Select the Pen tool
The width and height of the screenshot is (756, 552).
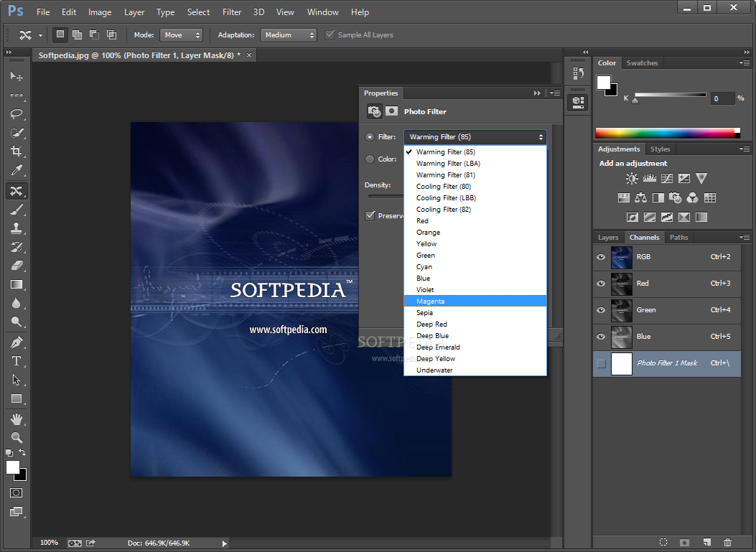[x=17, y=342]
